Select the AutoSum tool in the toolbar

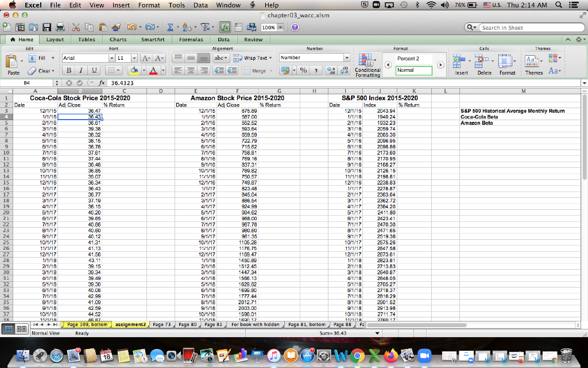click(171, 27)
